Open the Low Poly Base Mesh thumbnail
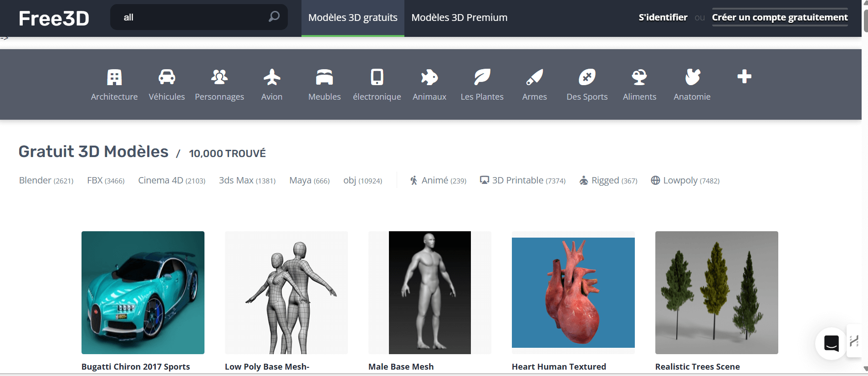 click(x=286, y=293)
